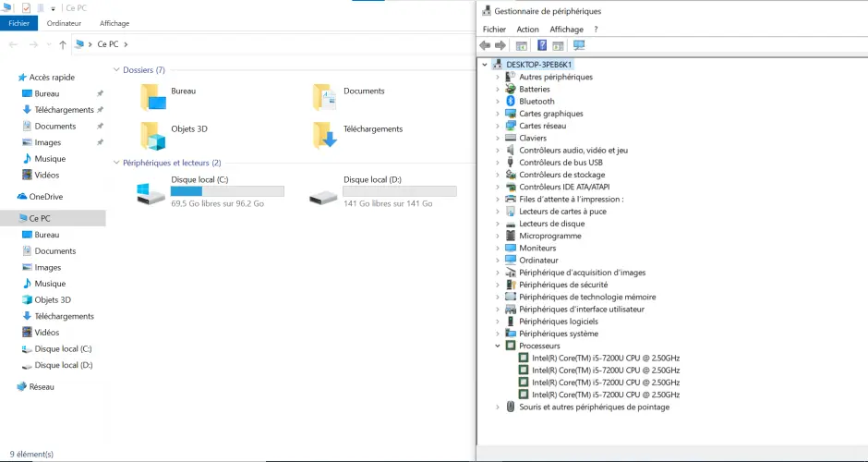Select the Claviers keyboard icon

pyautogui.click(x=511, y=138)
